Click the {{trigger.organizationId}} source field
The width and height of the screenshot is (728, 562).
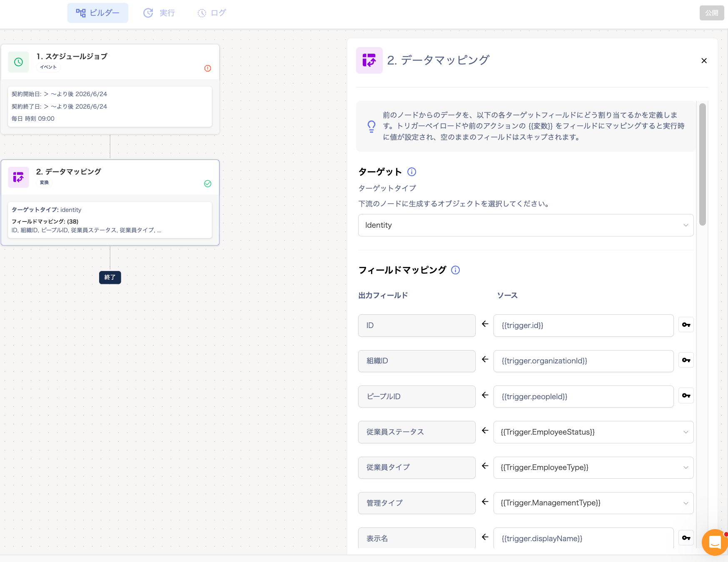[x=583, y=361]
